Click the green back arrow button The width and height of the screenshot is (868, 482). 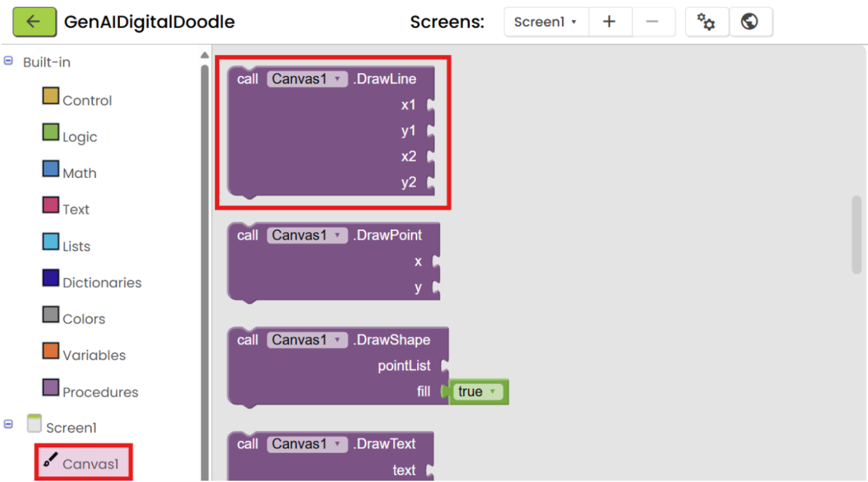(x=34, y=22)
